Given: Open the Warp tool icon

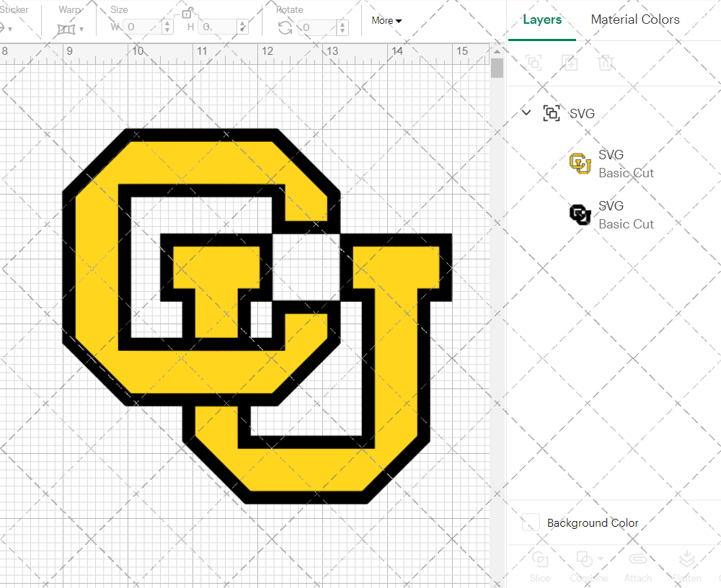Looking at the screenshot, I should (x=66, y=29).
